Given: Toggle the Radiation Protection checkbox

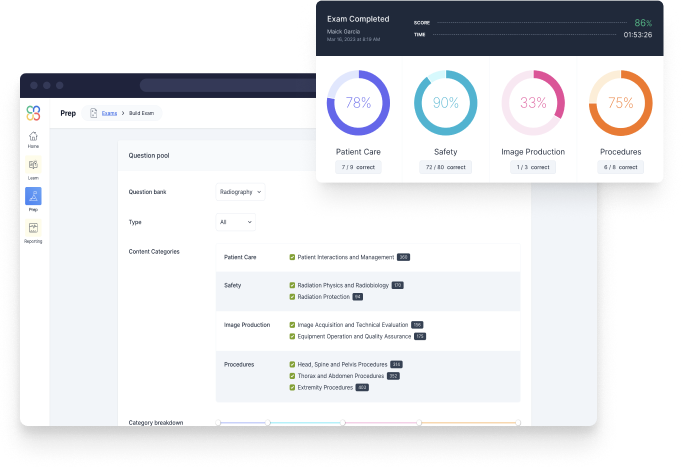Looking at the screenshot, I should [x=292, y=297].
